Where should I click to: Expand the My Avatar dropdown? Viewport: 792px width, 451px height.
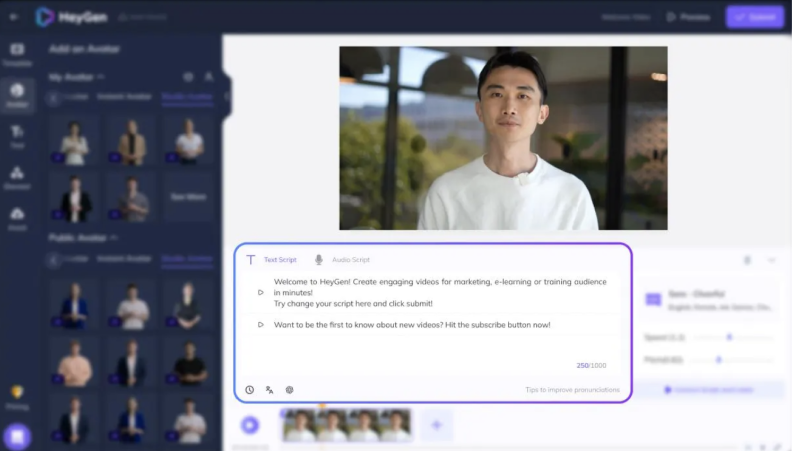(101, 77)
